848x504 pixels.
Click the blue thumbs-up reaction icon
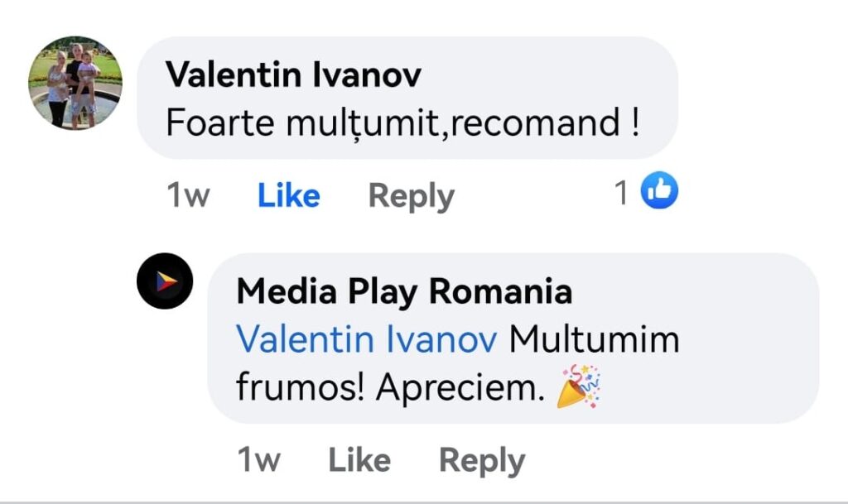click(x=661, y=192)
